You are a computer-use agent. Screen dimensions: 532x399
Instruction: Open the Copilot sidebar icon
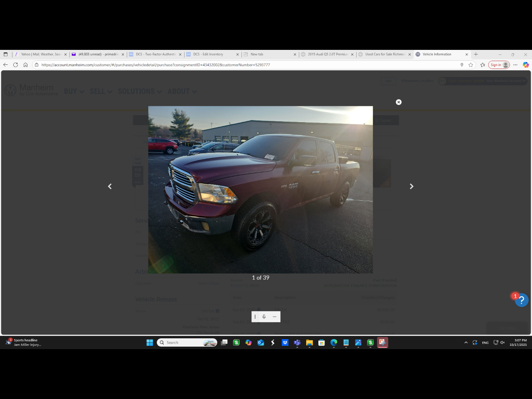(525, 65)
